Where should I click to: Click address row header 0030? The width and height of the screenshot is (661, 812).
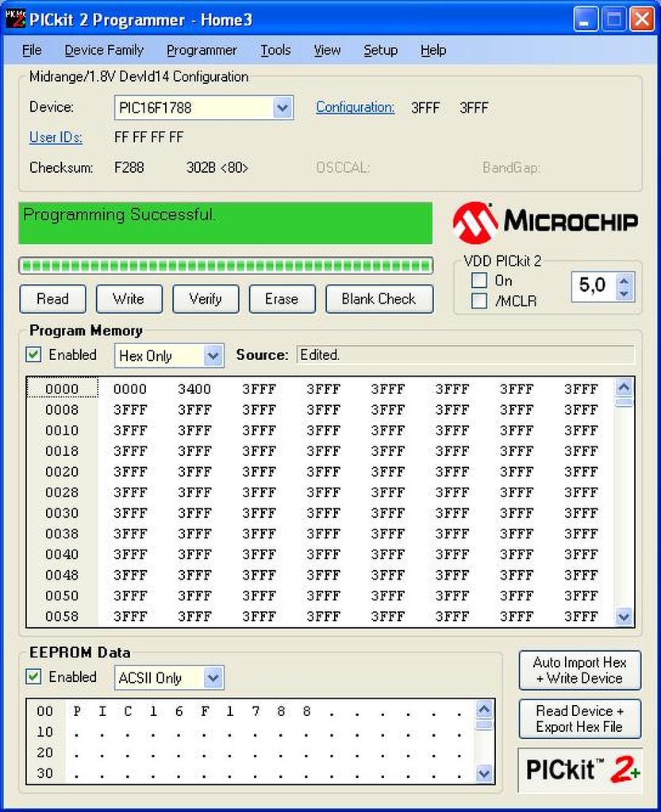click(x=62, y=513)
